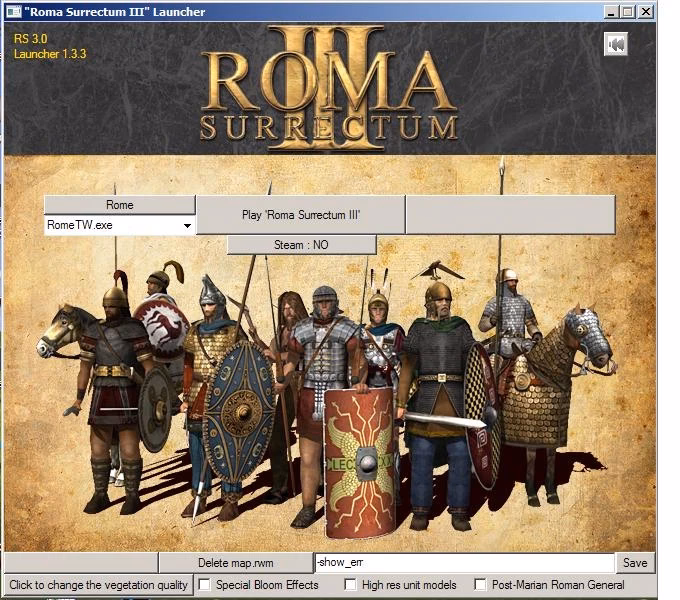680x600 pixels.
Task: Click to change the vegetation quality
Action: pyautogui.click(x=98, y=585)
